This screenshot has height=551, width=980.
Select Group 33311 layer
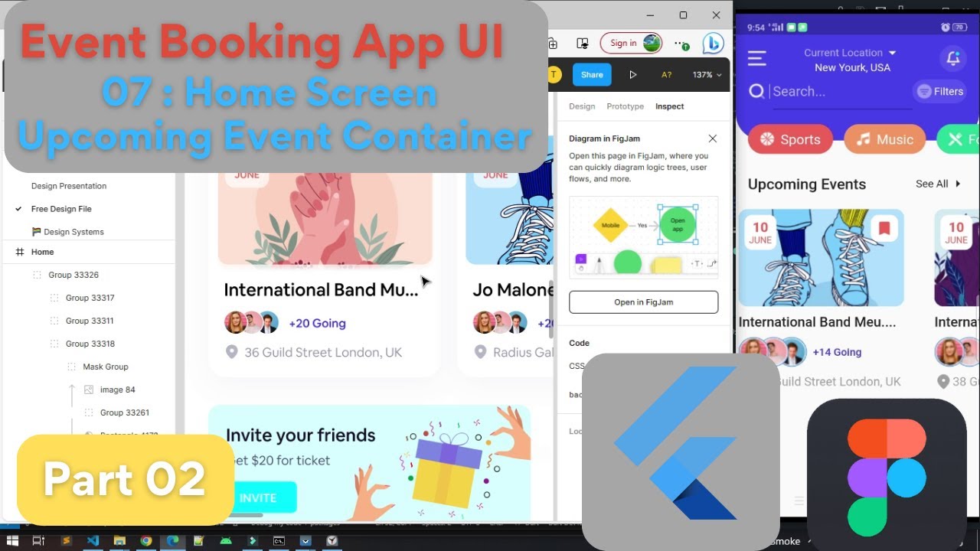pyautogui.click(x=89, y=321)
